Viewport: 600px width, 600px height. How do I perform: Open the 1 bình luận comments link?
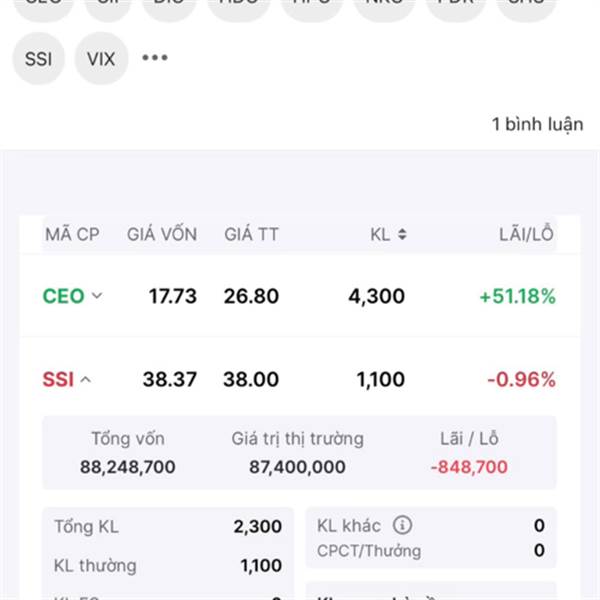click(537, 124)
